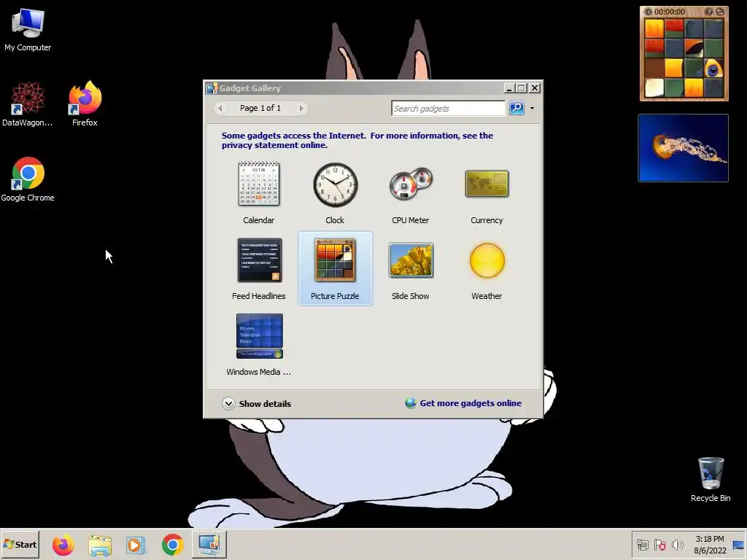Select the Currency gadget
747x560 pixels.
point(487,192)
